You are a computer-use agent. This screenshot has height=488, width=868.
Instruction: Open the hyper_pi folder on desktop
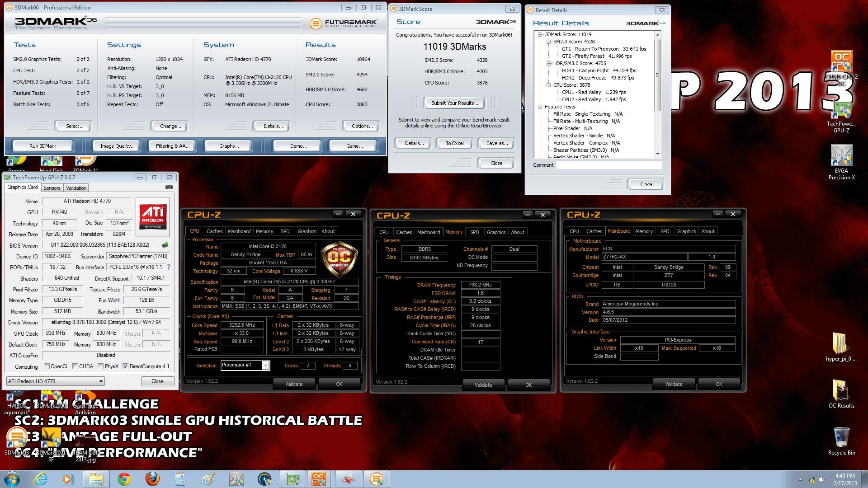[x=841, y=347]
